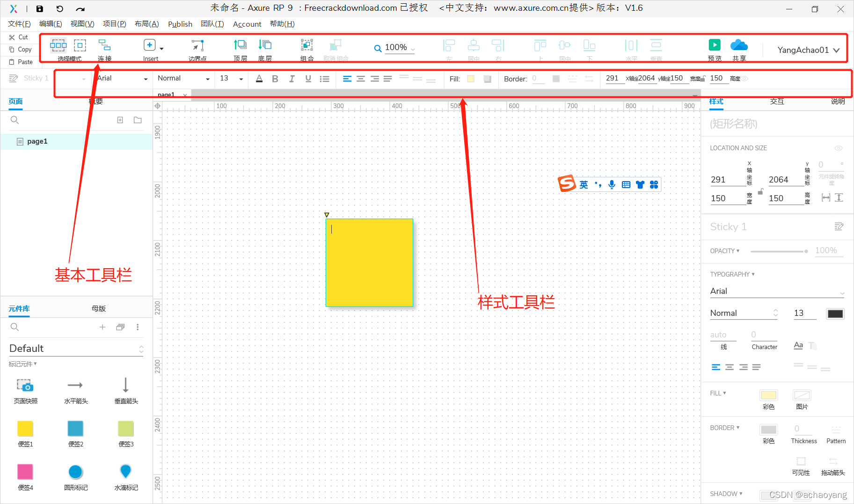Center text in style toolbar
Viewport: 854px width, 504px height.
tap(361, 79)
